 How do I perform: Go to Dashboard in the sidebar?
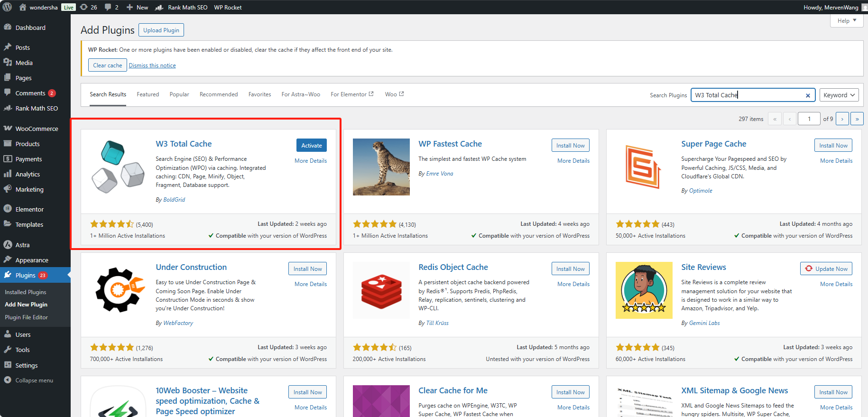click(x=30, y=28)
